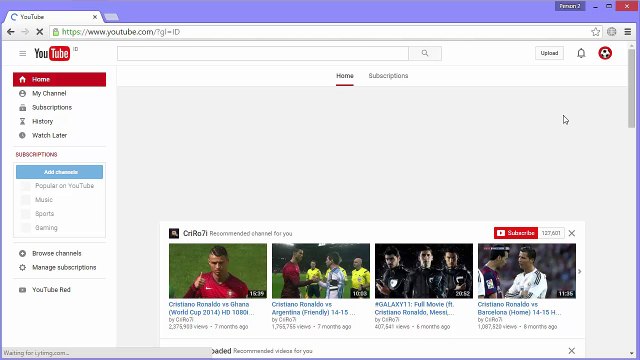Click the Subscriptions sidebar icon
Viewport: 640px width, 360px height.
[22, 108]
